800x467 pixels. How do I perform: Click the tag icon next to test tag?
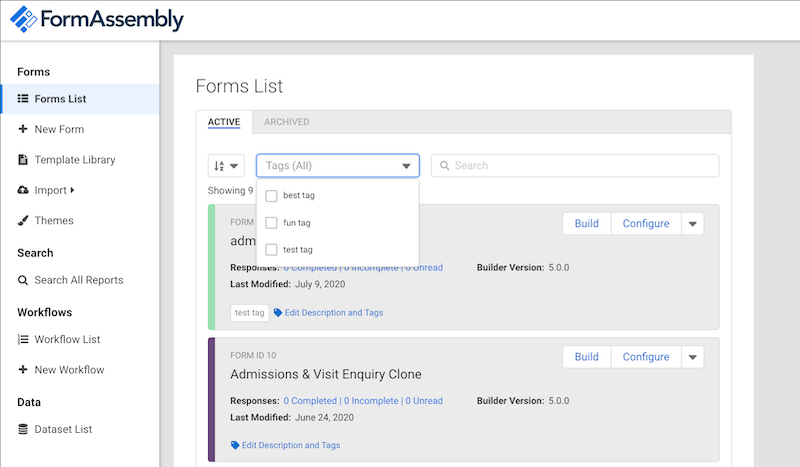click(x=278, y=312)
